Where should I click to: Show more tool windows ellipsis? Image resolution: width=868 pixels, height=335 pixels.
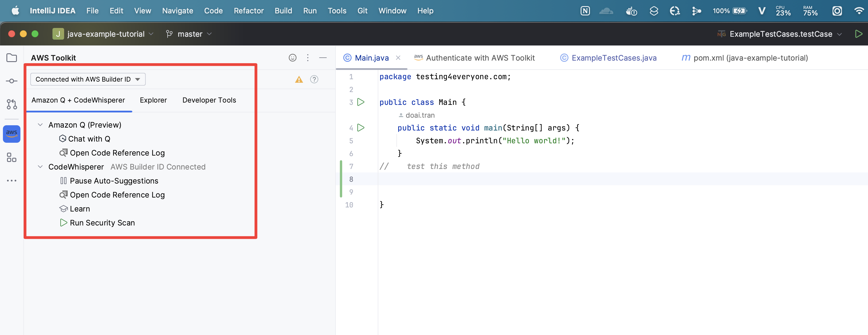tap(11, 181)
